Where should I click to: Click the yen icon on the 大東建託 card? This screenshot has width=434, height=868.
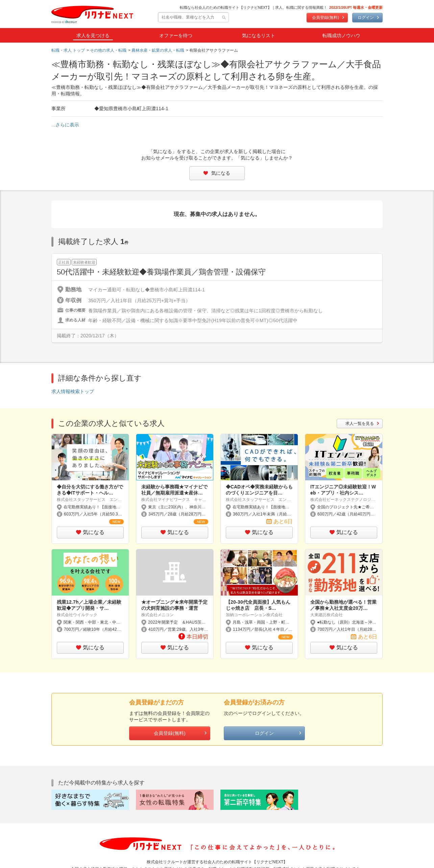click(313, 629)
